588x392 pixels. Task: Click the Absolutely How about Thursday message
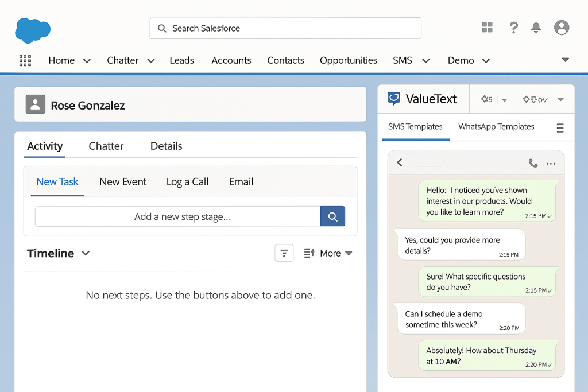[488, 355]
